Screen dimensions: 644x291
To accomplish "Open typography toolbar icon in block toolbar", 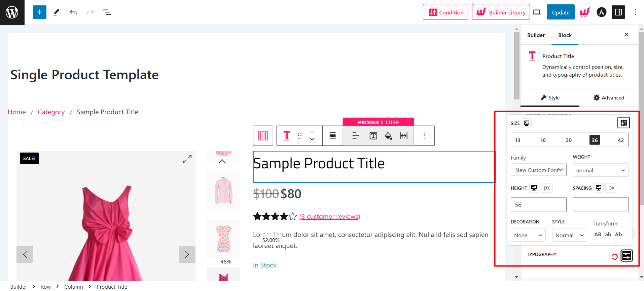I will coord(373,136).
